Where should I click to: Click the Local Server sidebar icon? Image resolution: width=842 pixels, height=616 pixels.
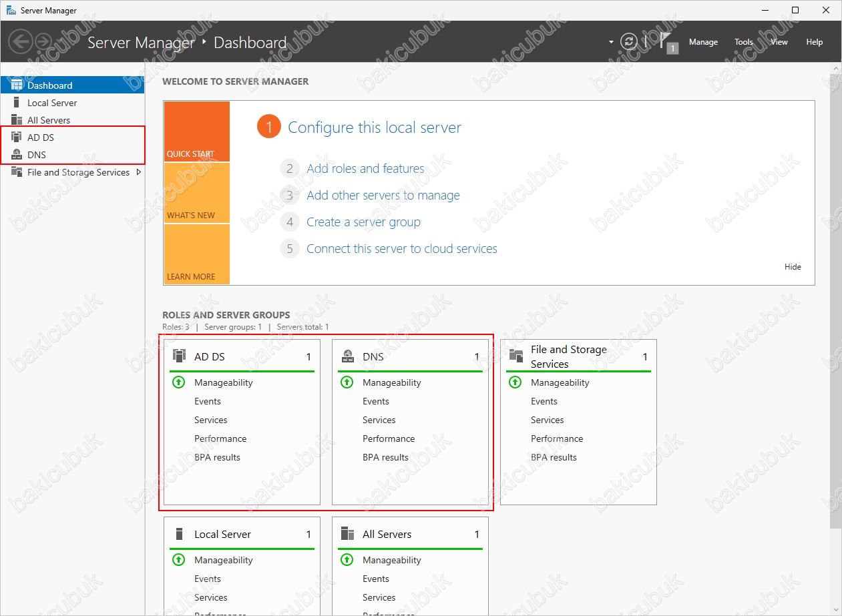[17, 102]
